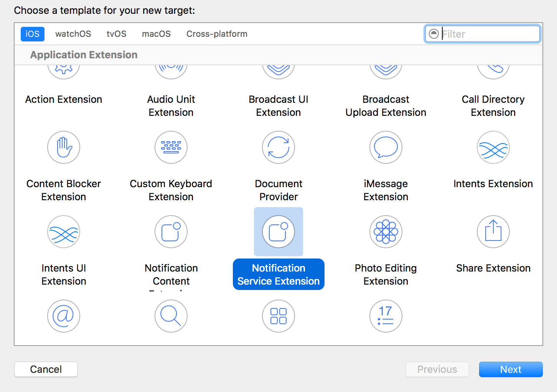Select the Intents UI Extension wave icon
Image resolution: width=557 pixels, height=392 pixels.
coord(64,232)
